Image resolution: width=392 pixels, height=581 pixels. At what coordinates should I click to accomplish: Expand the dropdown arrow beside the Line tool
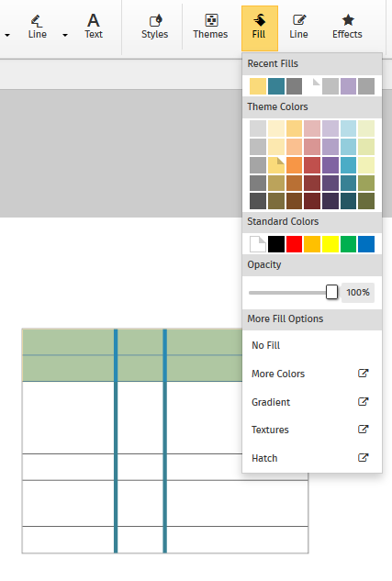tap(65, 35)
